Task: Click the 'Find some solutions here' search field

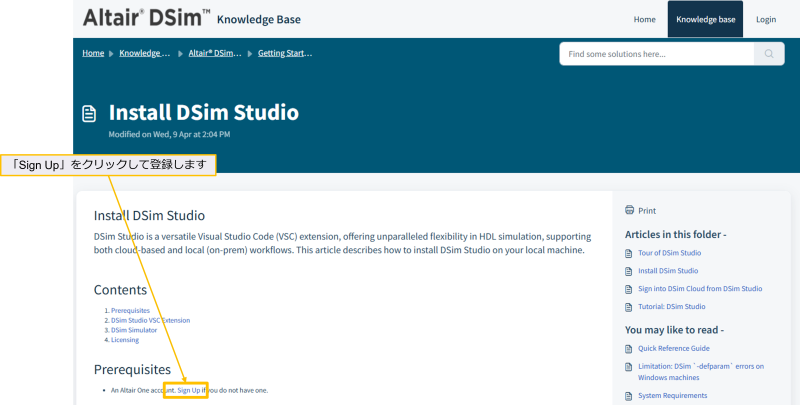Action: tap(657, 54)
